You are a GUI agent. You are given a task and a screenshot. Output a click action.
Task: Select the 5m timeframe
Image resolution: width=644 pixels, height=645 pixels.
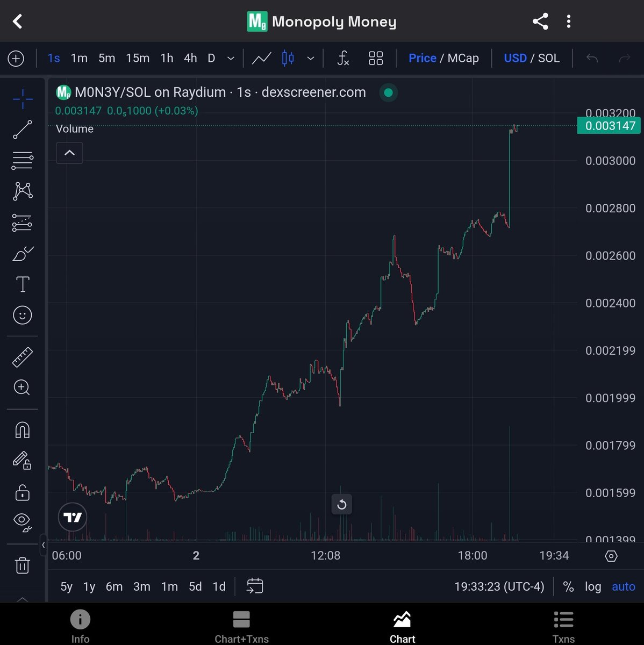[x=106, y=58]
